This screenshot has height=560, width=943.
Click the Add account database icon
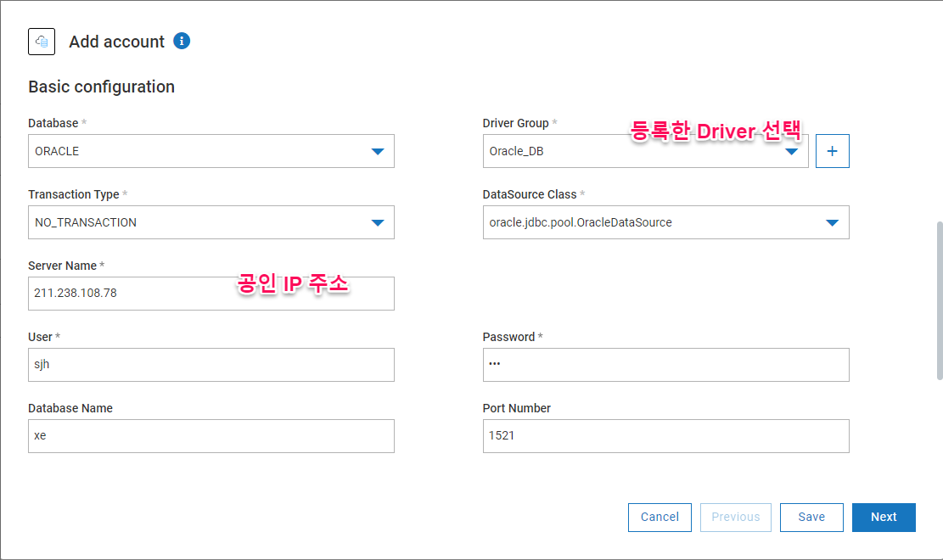[42, 42]
